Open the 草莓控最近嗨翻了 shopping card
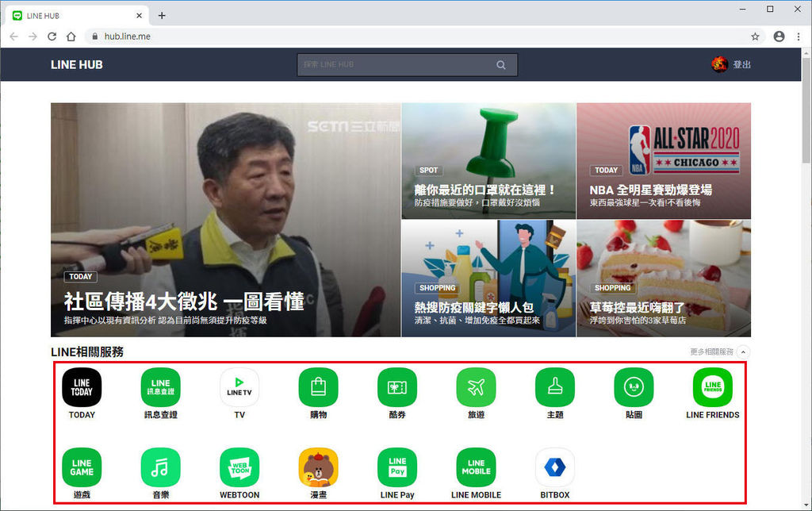Viewport: 812px width, 511px height. click(664, 279)
